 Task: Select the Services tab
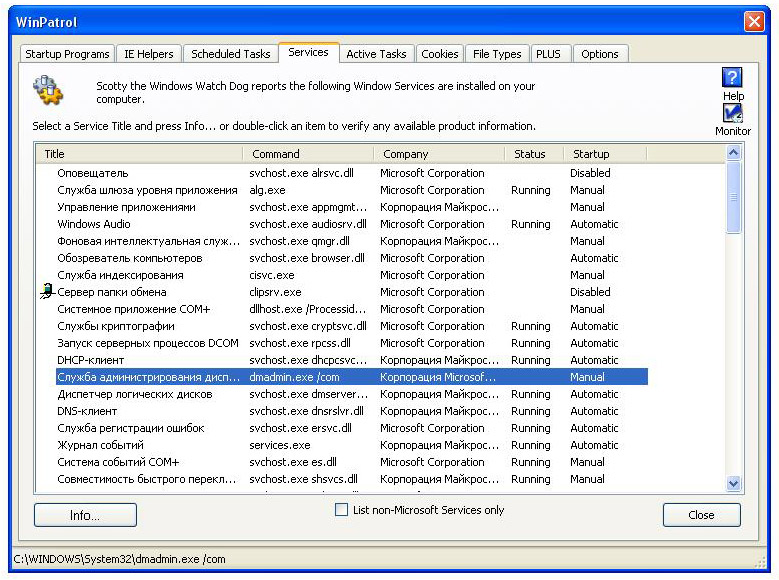pyautogui.click(x=308, y=52)
